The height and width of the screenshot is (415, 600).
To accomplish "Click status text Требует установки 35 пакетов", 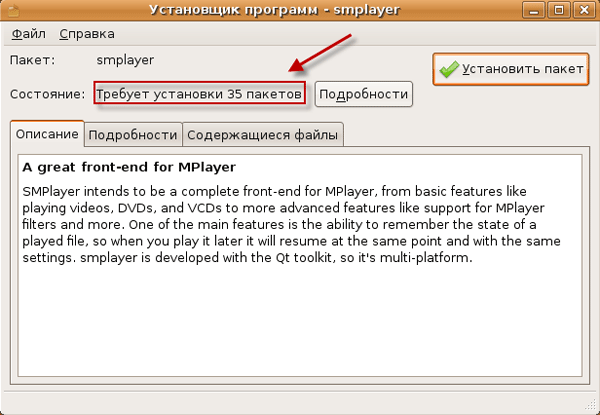I will pyautogui.click(x=198, y=94).
